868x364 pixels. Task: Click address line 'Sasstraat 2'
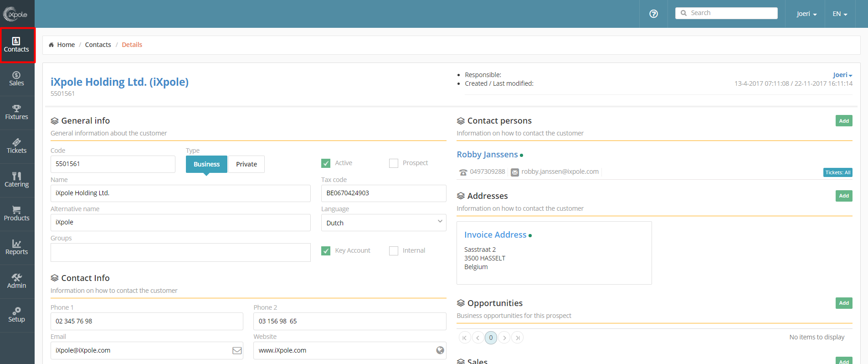pyautogui.click(x=480, y=250)
